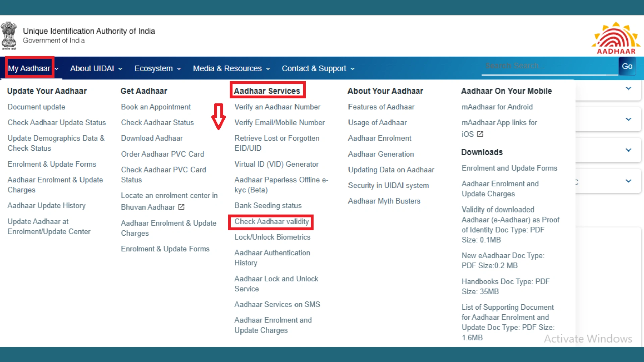Screen dimensions: 644x362
Task: Click the Aadhaar logo at top right
Action: click(616, 38)
